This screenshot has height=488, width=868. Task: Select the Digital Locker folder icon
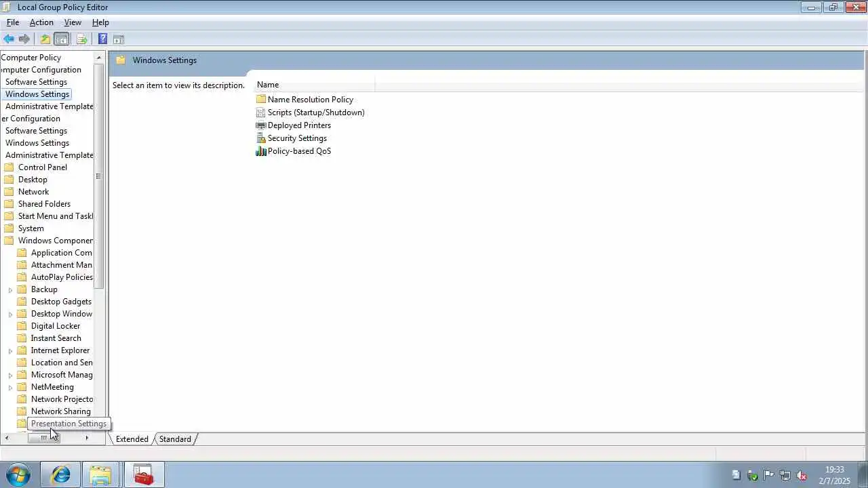click(22, 326)
